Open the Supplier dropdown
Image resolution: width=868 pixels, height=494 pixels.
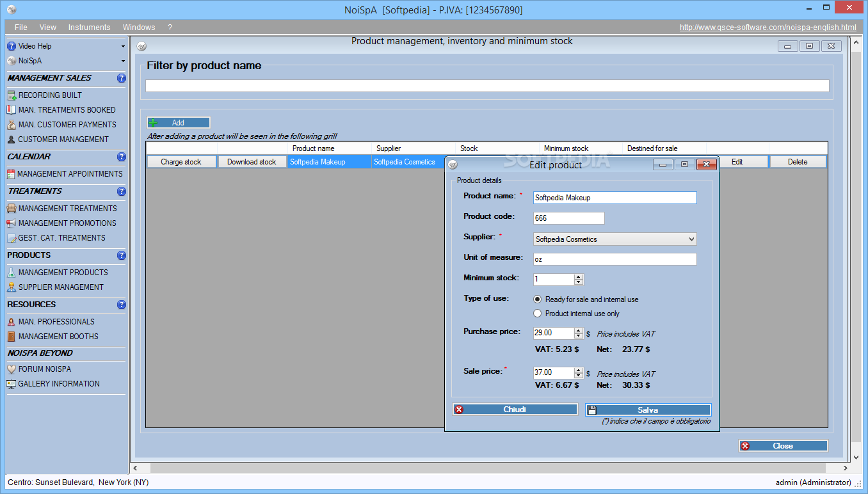691,239
